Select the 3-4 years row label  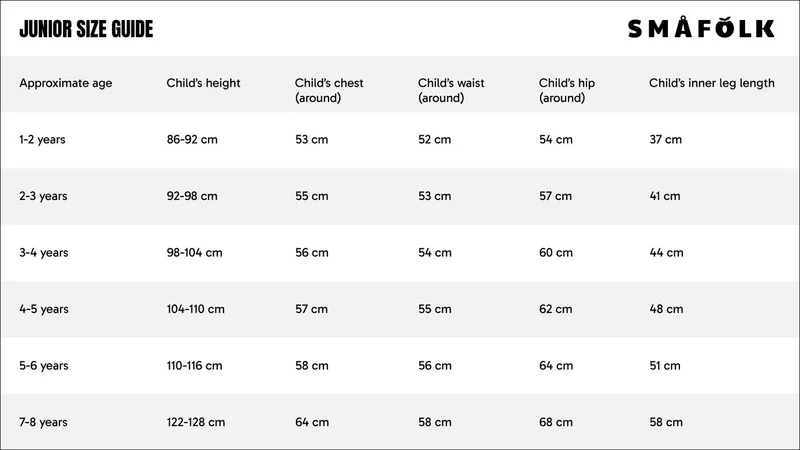pos(44,253)
